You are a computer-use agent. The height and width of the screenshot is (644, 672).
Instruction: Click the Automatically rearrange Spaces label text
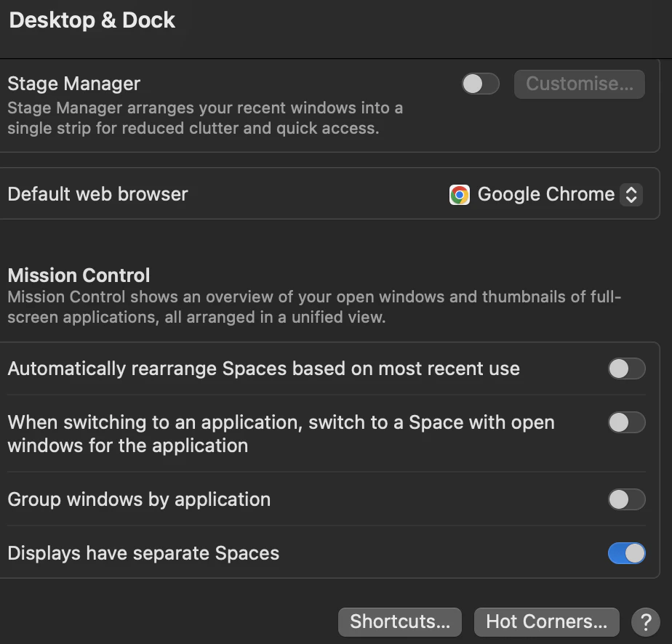pyautogui.click(x=263, y=369)
